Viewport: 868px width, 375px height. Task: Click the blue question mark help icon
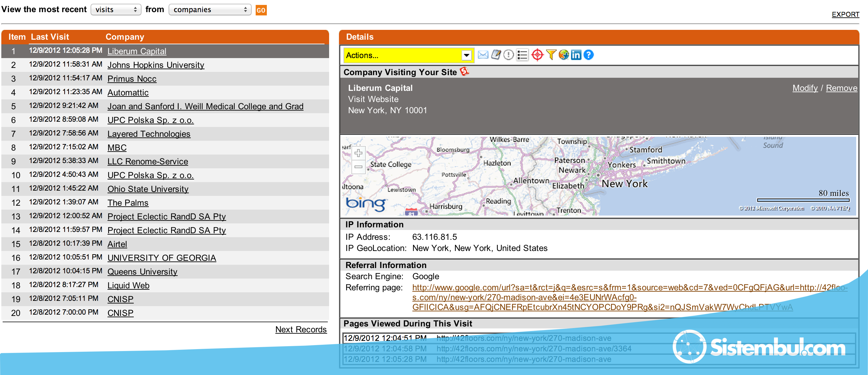588,55
